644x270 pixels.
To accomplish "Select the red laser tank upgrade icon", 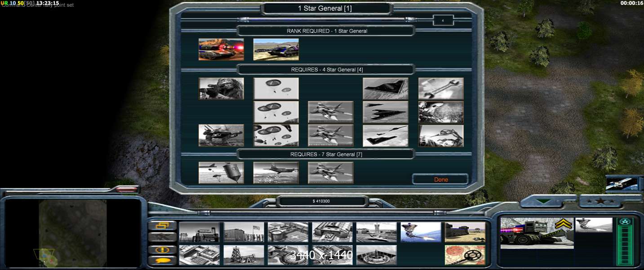I will pyautogui.click(x=221, y=49).
